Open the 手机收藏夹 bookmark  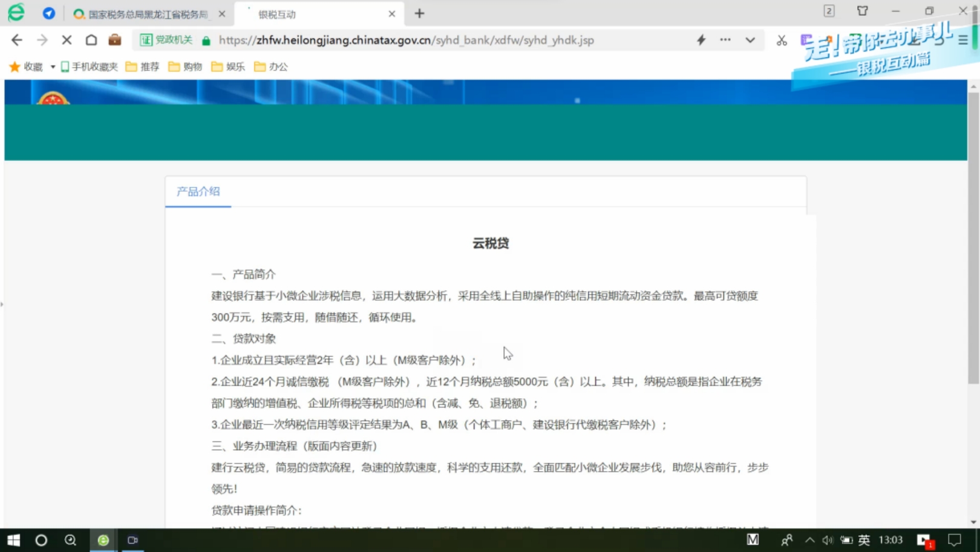click(x=89, y=67)
